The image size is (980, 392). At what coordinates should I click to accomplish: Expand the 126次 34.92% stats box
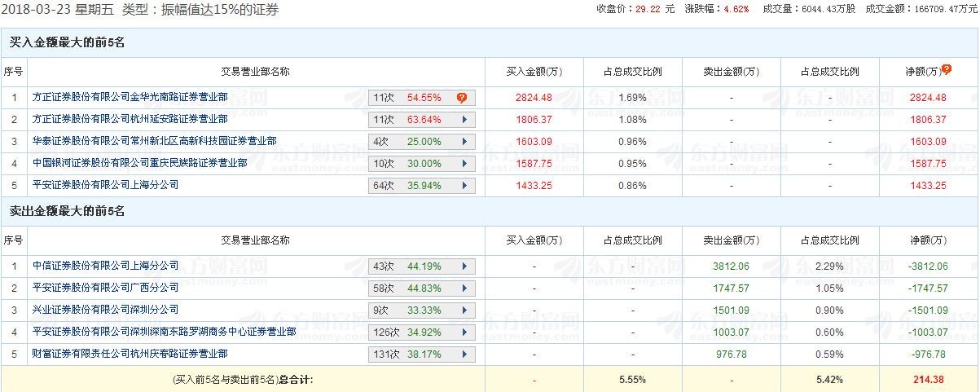[421, 333]
